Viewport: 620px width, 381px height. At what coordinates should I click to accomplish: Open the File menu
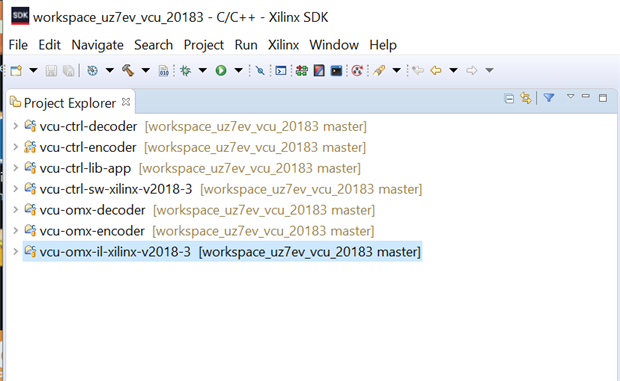pos(18,45)
